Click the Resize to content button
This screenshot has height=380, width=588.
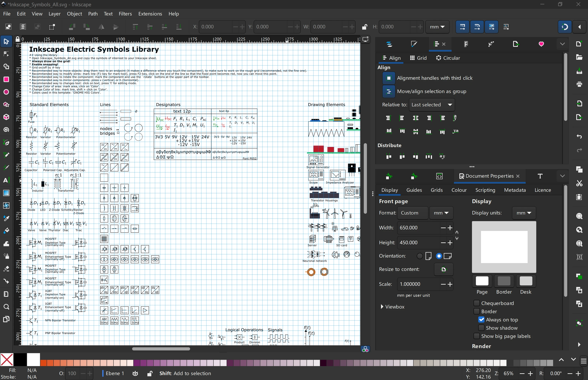click(444, 269)
